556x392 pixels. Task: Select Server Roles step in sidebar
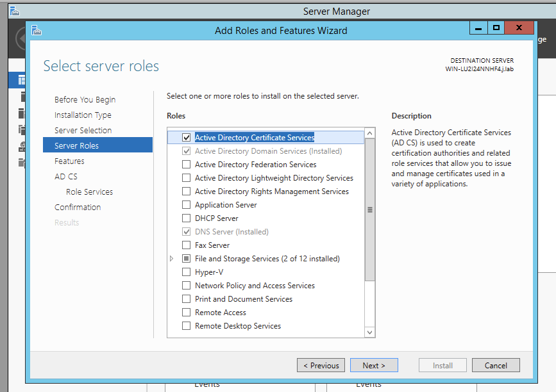tap(98, 145)
